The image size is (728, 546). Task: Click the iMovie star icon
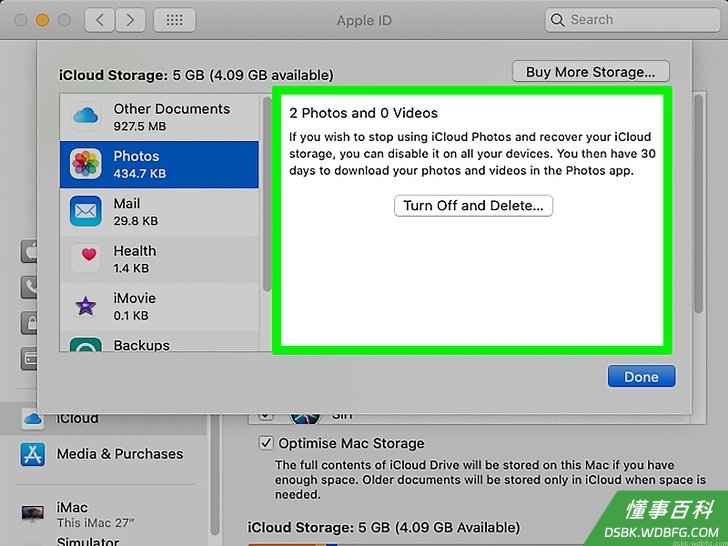(x=85, y=306)
